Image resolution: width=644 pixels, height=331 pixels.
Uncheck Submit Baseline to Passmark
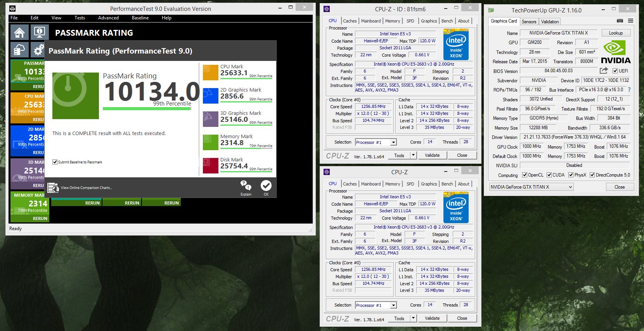(55, 162)
